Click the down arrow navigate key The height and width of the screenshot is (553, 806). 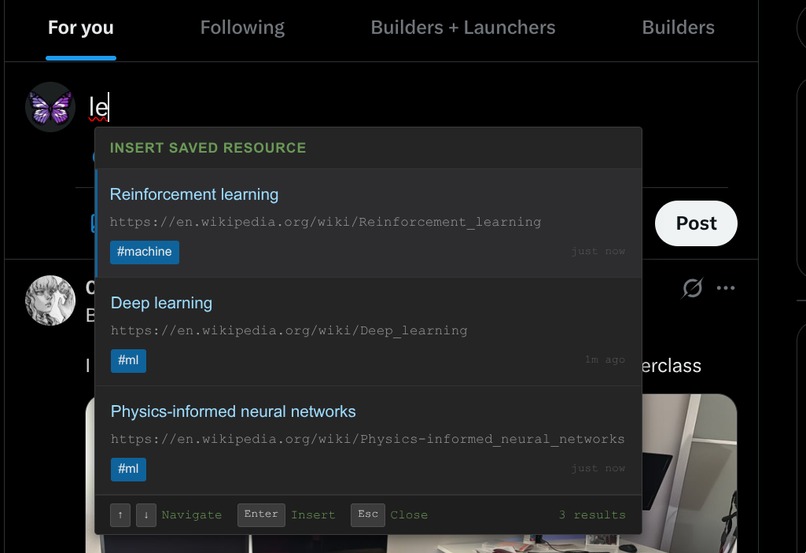click(146, 514)
